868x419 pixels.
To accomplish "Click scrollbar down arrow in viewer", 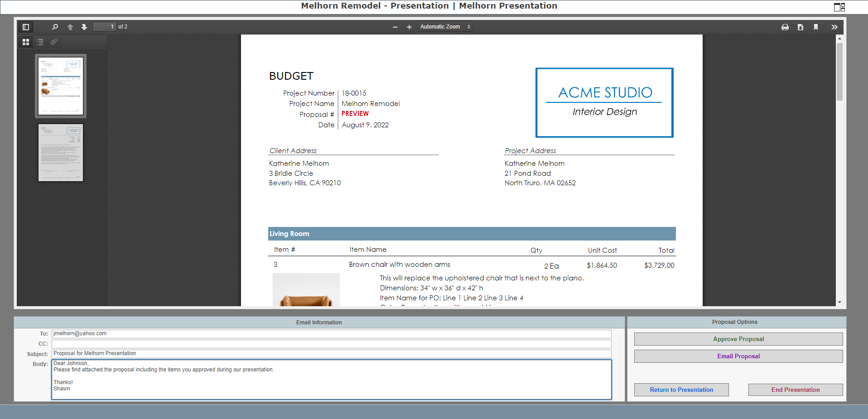I will (x=839, y=302).
